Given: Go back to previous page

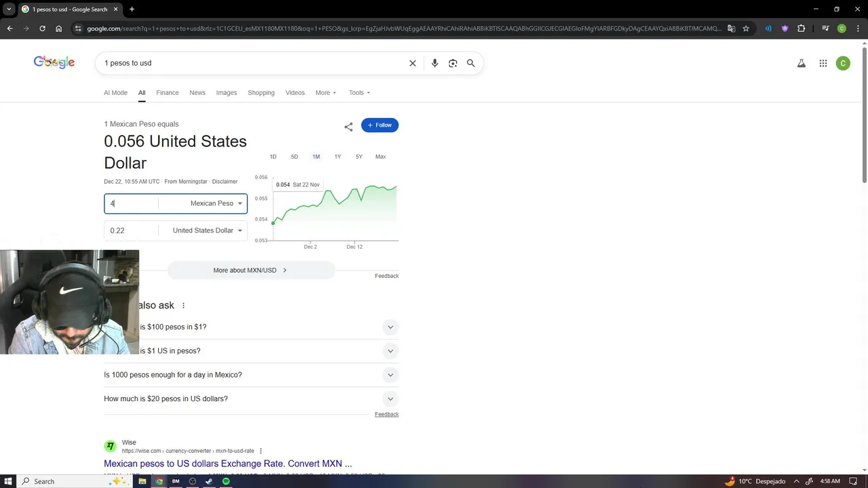Looking at the screenshot, I should coord(9,28).
